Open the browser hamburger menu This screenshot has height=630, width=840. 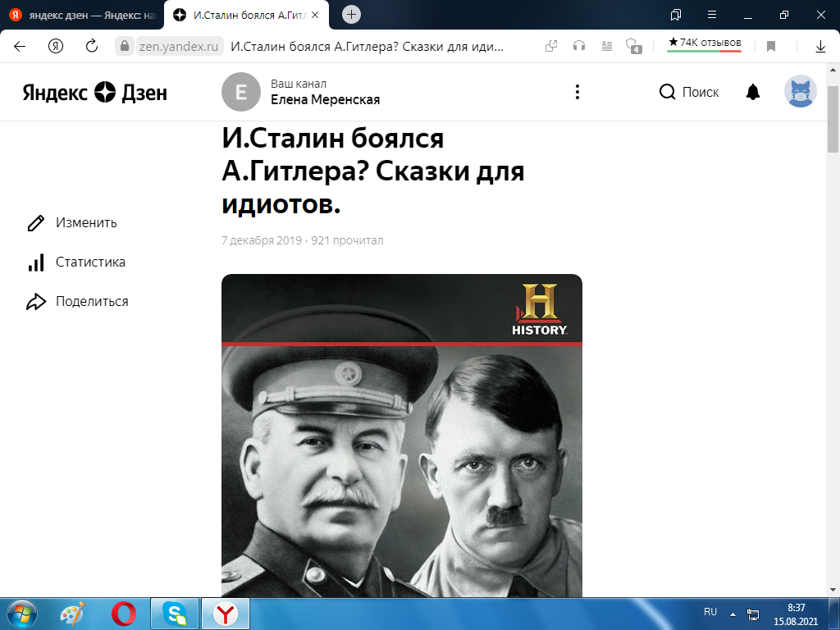(x=710, y=14)
